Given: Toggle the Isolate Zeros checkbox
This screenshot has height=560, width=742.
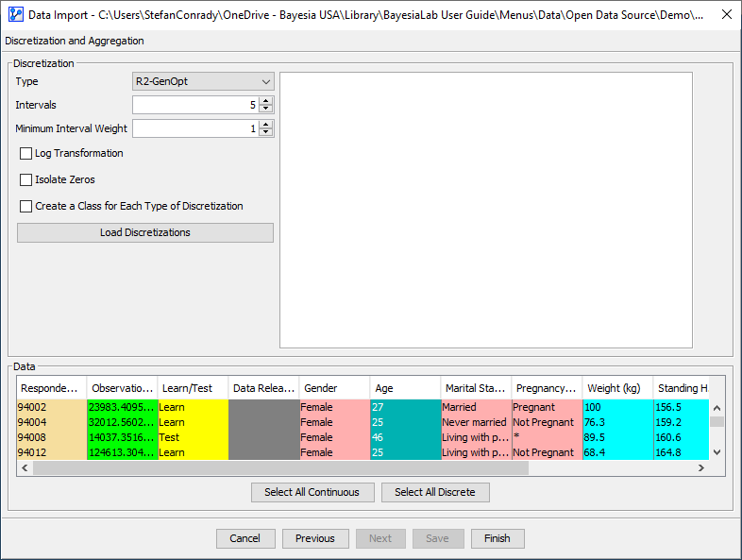Looking at the screenshot, I should click(x=26, y=179).
